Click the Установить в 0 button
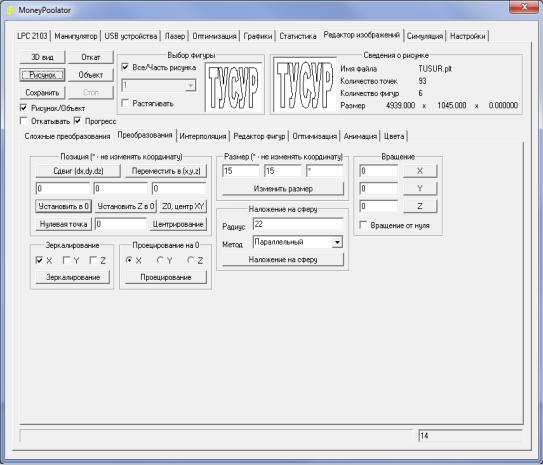 63,206
